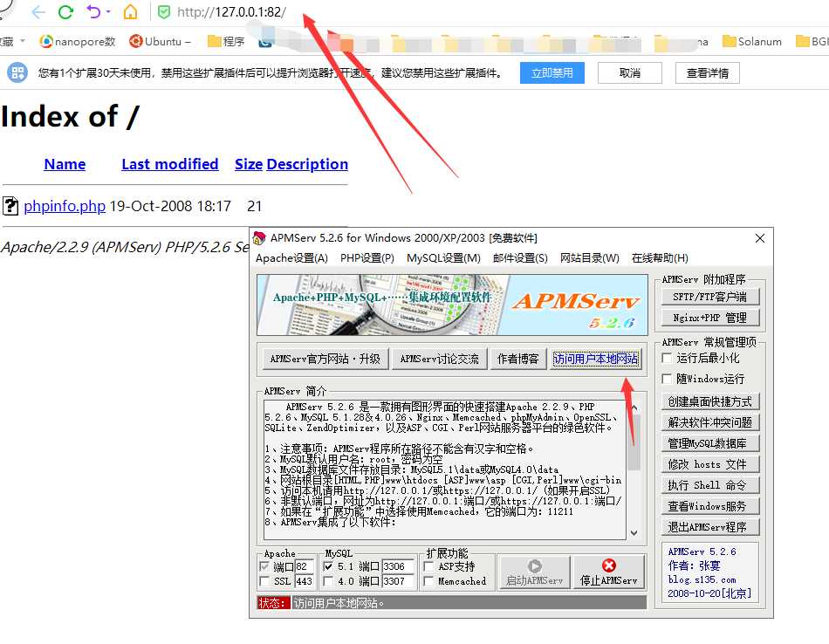Sort listing by Description

coord(307,164)
